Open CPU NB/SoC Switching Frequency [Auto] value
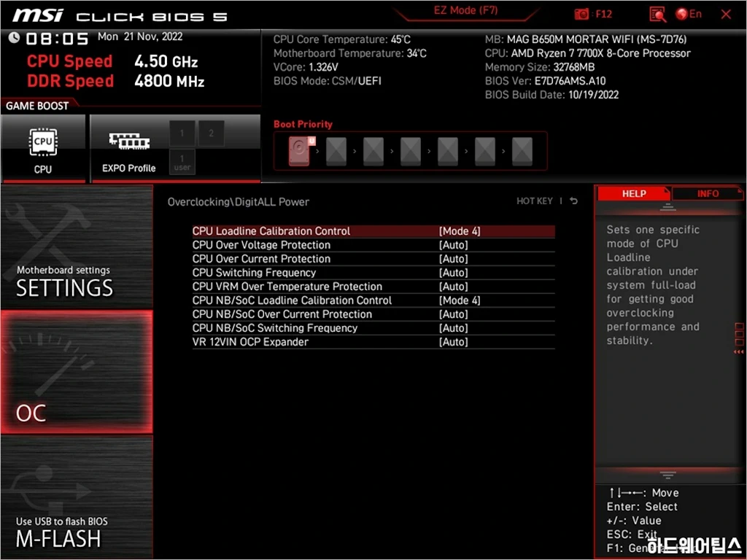 tap(454, 327)
